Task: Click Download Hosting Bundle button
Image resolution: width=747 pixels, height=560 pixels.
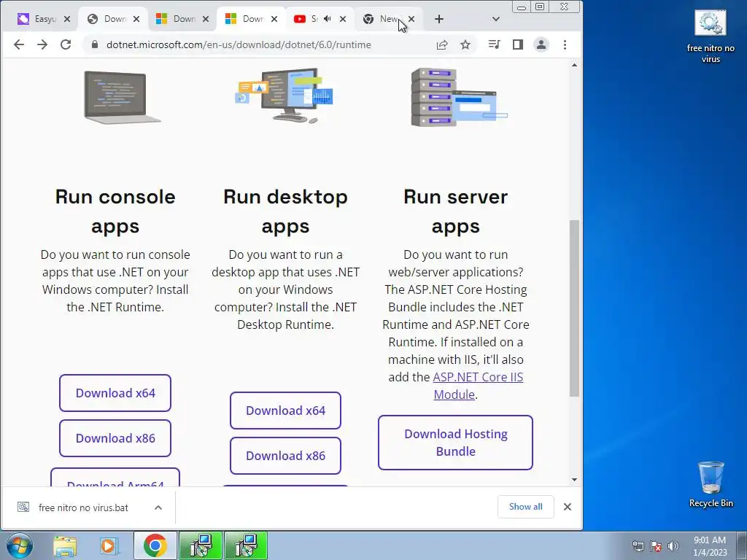Action: click(x=455, y=443)
